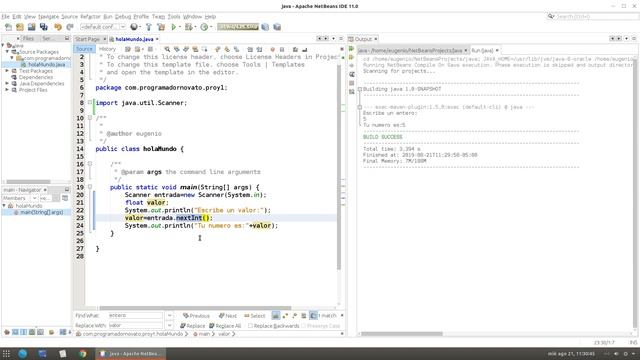Open the Tools menu

(x=174, y=17)
